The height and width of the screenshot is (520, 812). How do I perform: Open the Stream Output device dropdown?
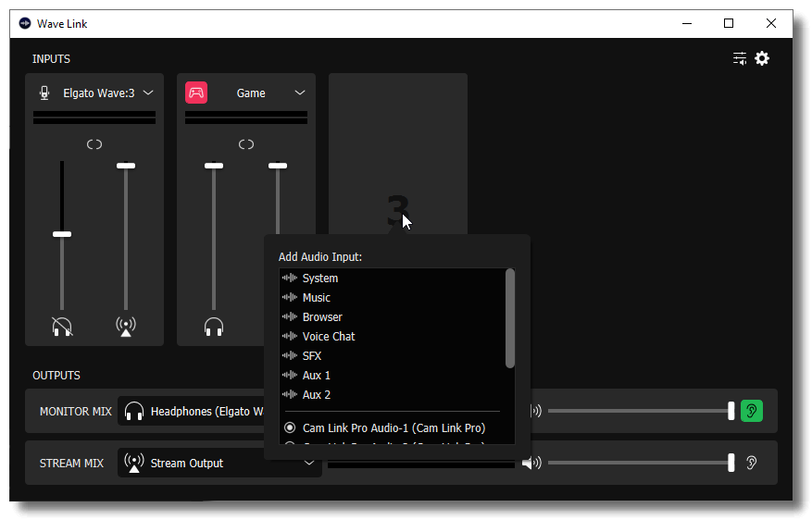pyautogui.click(x=309, y=463)
